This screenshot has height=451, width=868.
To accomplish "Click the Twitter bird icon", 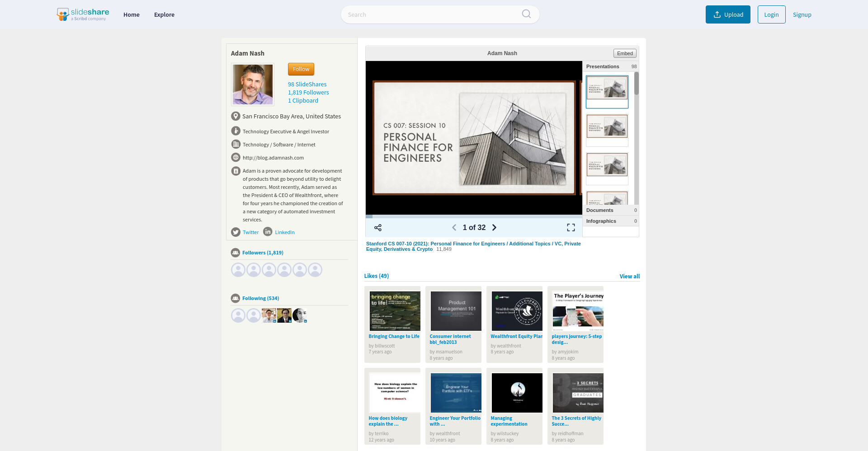I will pyautogui.click(x=236, y=232).
